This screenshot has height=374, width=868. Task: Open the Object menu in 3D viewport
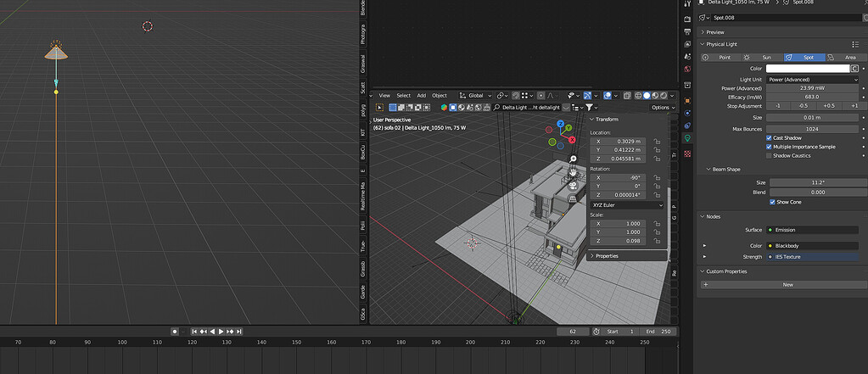pyautogui.click(x=439, y=96)
